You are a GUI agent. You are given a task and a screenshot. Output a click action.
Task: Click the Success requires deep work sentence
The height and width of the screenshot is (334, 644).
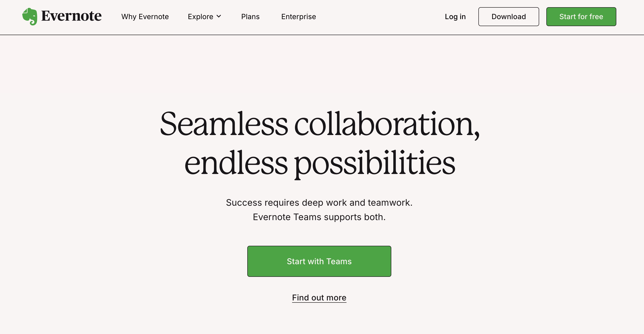(x=319, y=203)
